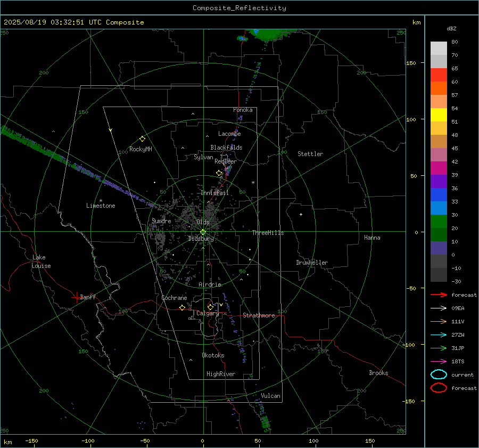Click the asterisk marker above Limestone
The image size is (479, 448).
[101, 201]
